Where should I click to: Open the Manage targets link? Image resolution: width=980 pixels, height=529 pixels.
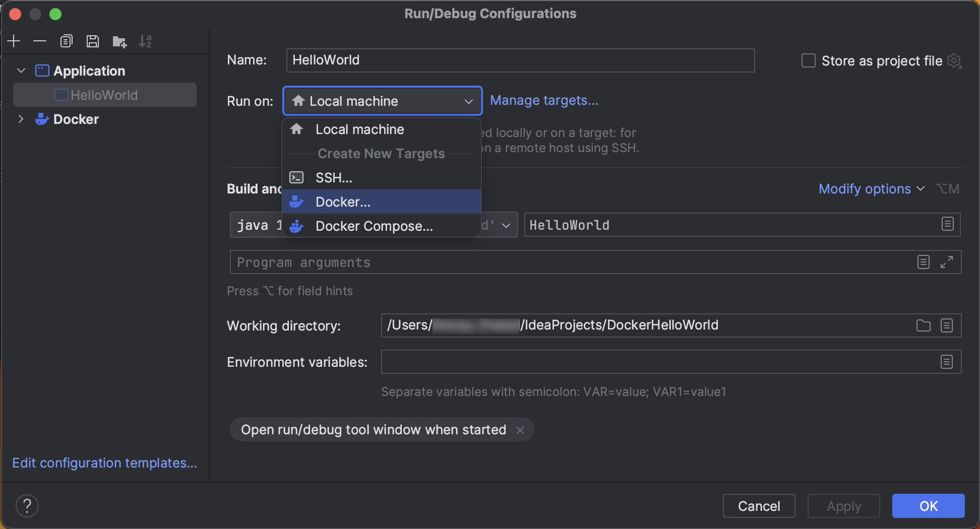click(544, 100)
